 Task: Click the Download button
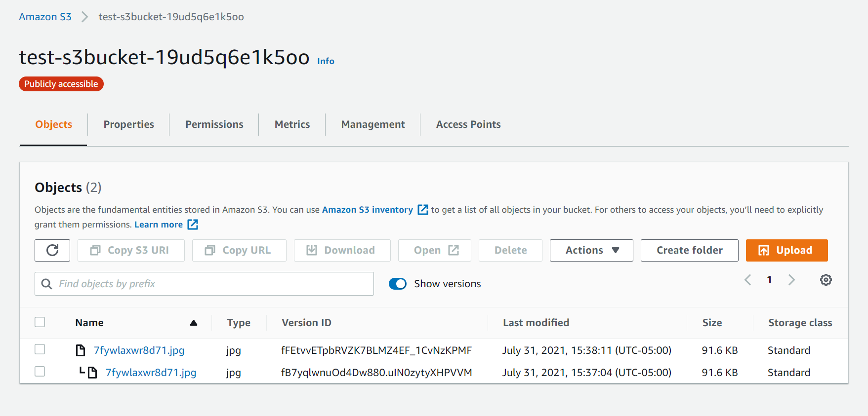click(342, 250)
